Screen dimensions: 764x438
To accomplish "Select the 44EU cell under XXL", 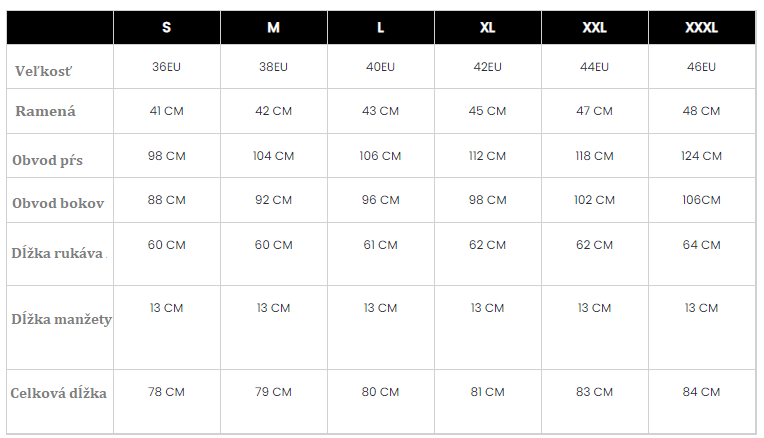I will (594, 67).
